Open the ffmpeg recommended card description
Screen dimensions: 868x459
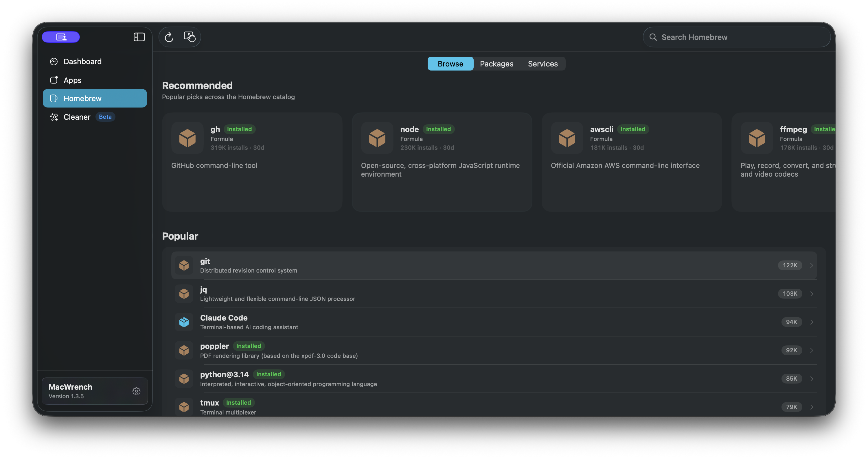pyautogui.click(x=788, y=170)
